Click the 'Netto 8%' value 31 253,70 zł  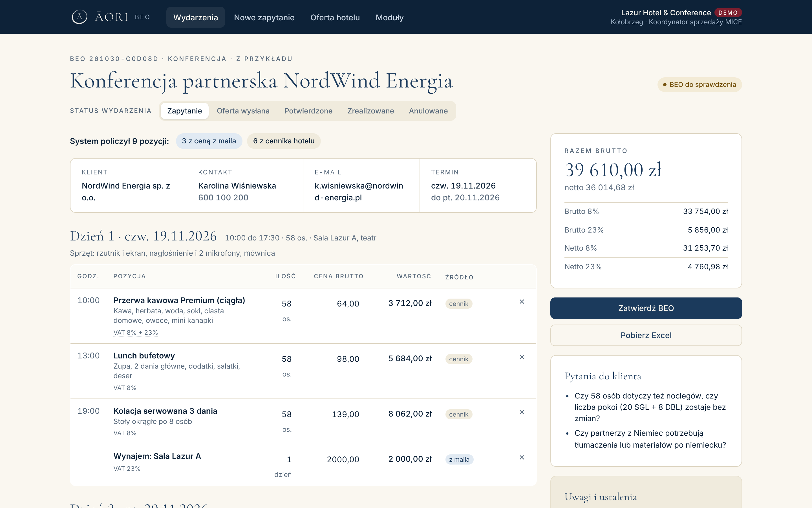705,248
